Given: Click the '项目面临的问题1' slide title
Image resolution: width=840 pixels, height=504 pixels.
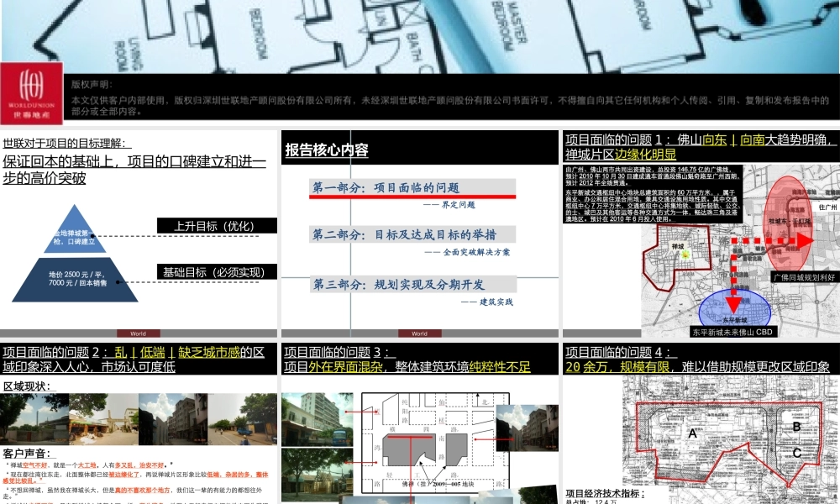Looking at the screenshot, I should [701, 147].
